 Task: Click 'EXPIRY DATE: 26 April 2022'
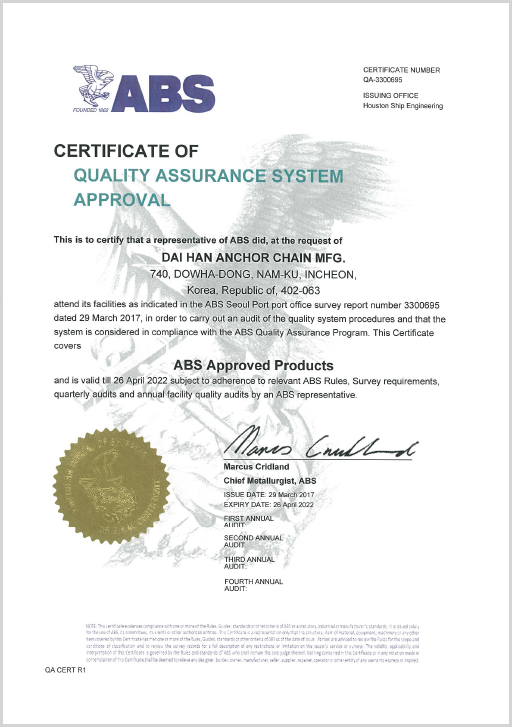coord(269,504)
